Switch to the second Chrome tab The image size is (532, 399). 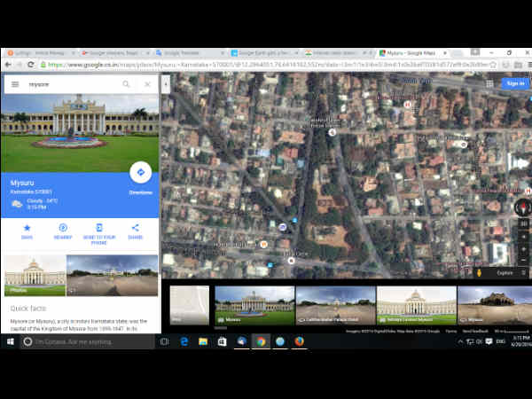point(114,53)
